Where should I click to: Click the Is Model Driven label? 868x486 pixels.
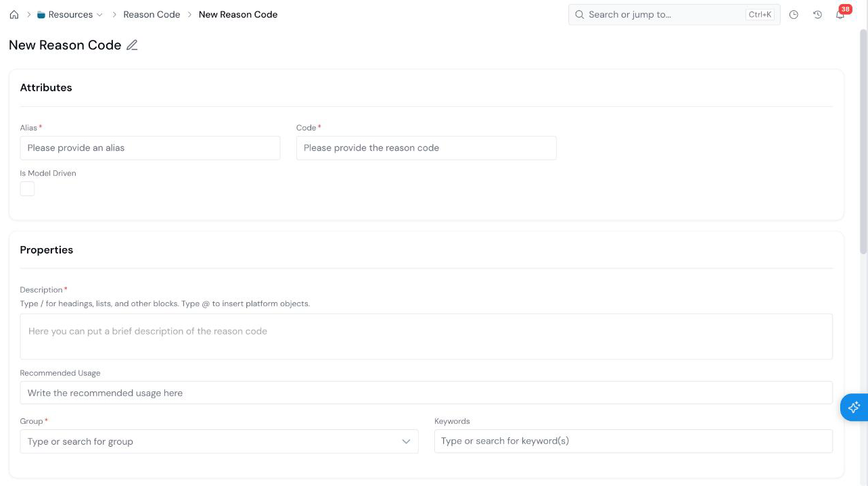point(48,174)
